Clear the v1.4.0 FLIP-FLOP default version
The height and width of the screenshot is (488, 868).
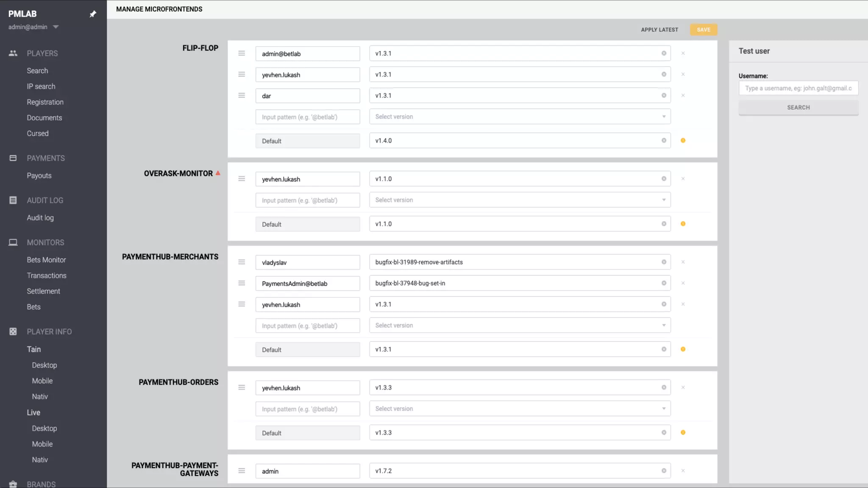coord(664,141)
